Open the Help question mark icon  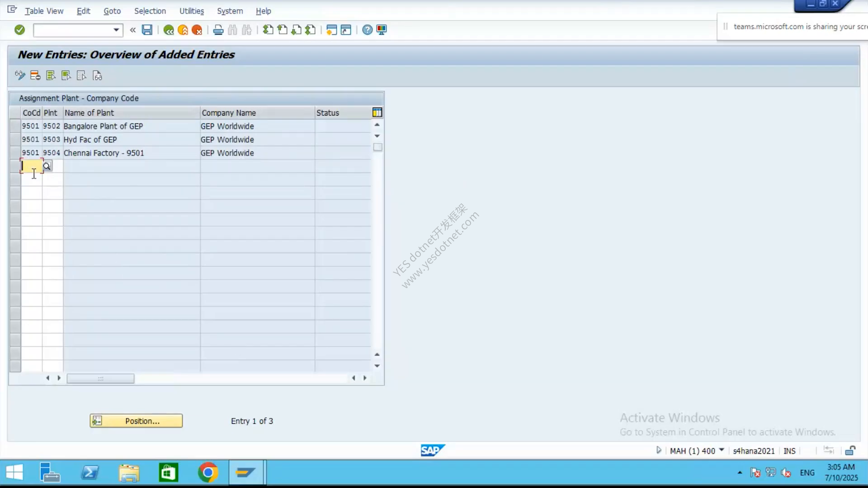click(368, 30)
